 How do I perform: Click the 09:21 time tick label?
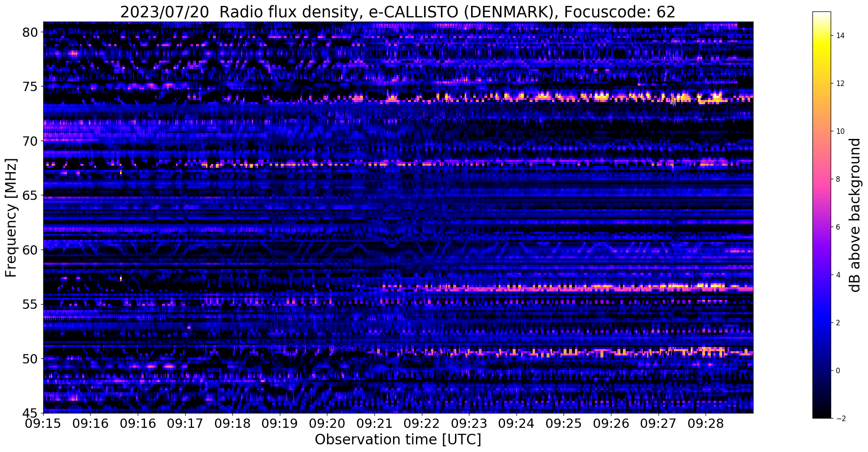(x=374, y=423)
